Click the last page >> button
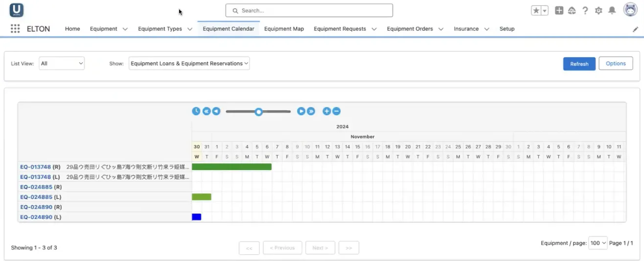 348,248
